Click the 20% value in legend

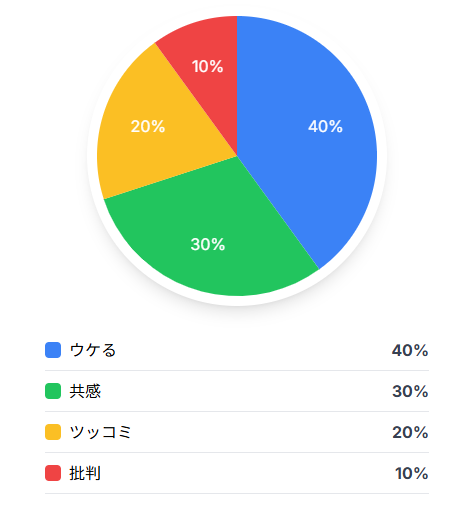click(410, 432)
